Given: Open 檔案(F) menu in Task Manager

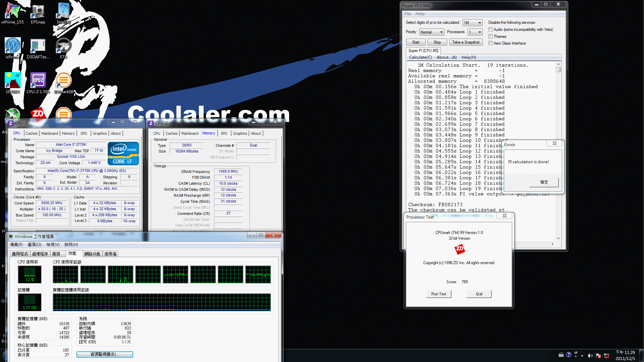Looking at the screenshot, I should (x=16, y=245).
